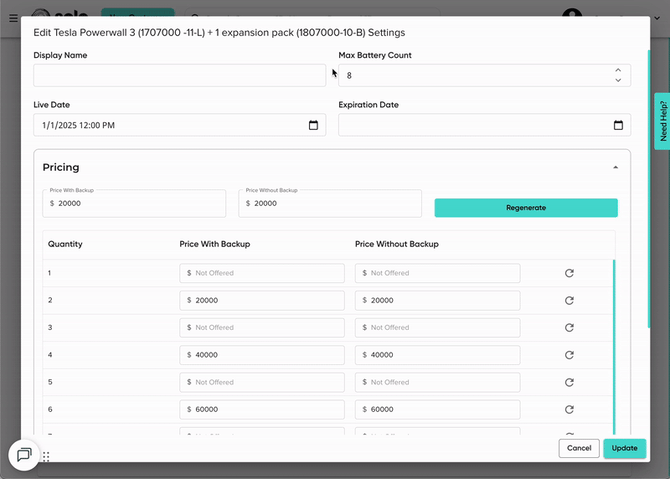Collapse the Pricing section
This screenshot has height=479, width=670.
(615, 167)
